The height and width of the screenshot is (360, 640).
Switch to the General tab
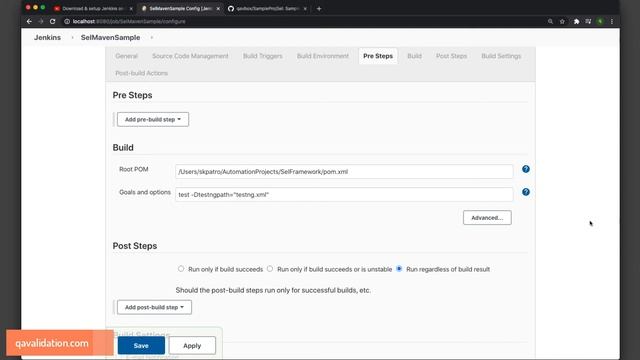(x=127, y=56)
